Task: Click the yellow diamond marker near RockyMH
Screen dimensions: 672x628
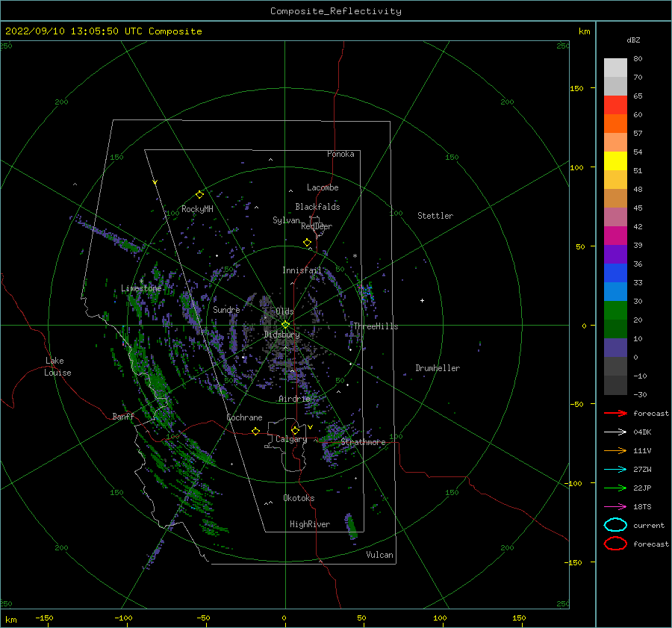Action: point(199,195)
